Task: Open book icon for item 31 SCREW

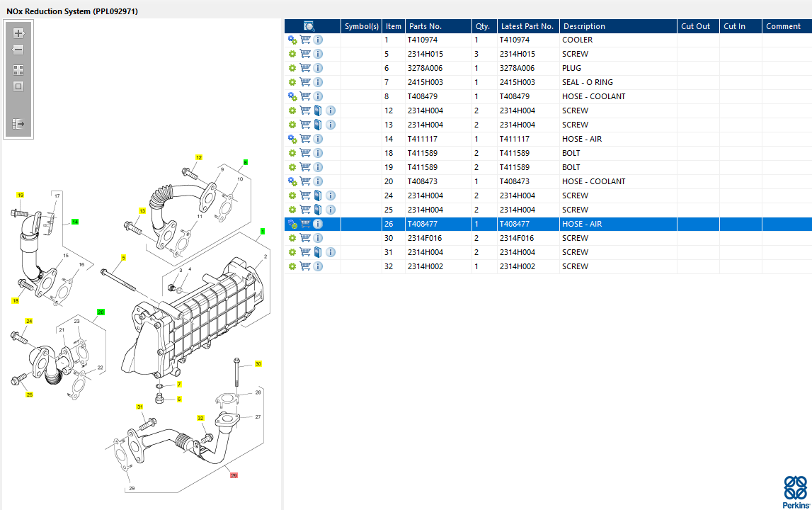Action: pyautogui.click(x=318, y=252)
